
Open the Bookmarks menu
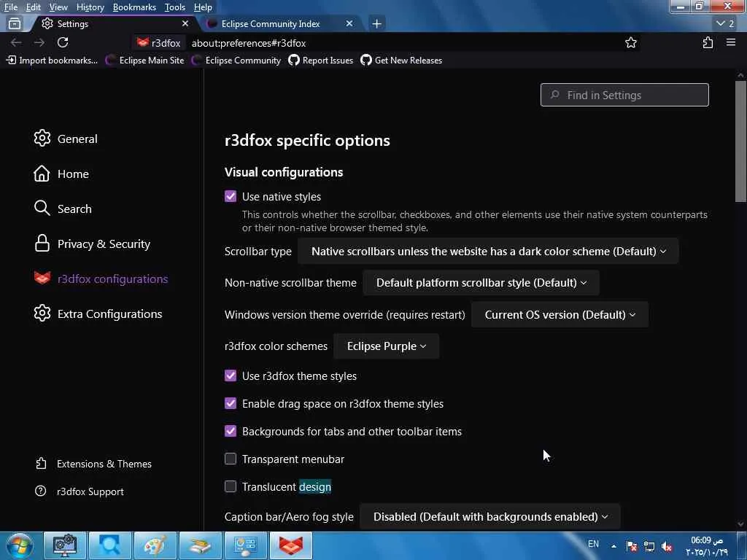point(134,7)
